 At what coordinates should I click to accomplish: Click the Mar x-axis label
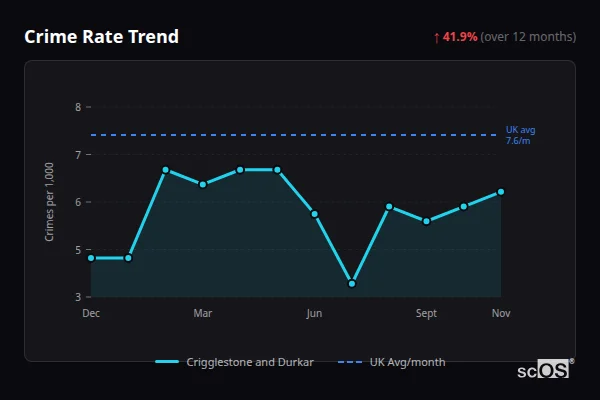click(203, 313)
